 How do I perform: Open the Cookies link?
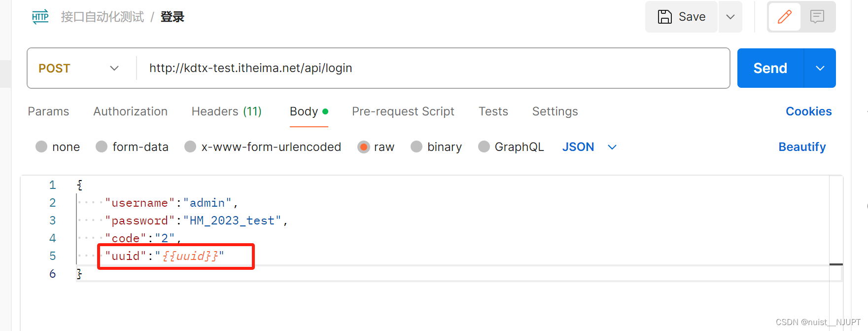pos(808,111)
